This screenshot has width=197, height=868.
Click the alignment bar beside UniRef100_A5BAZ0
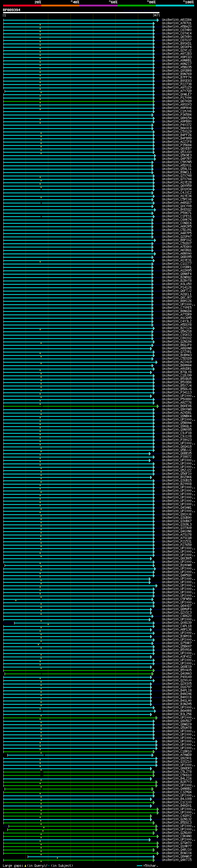point(79,27)
